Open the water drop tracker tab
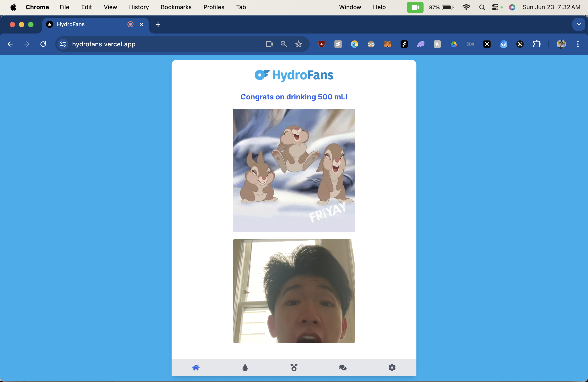Screen dimensions: 588x382 (245, 368)
